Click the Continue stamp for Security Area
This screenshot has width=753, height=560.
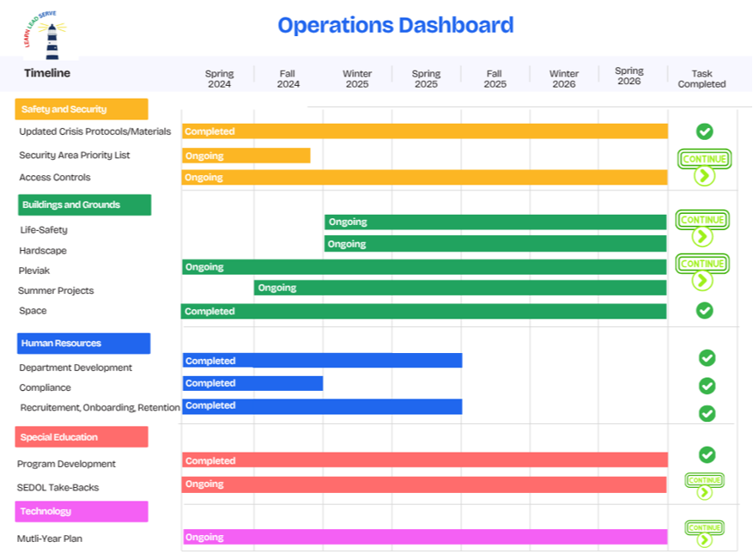(703, 159)
